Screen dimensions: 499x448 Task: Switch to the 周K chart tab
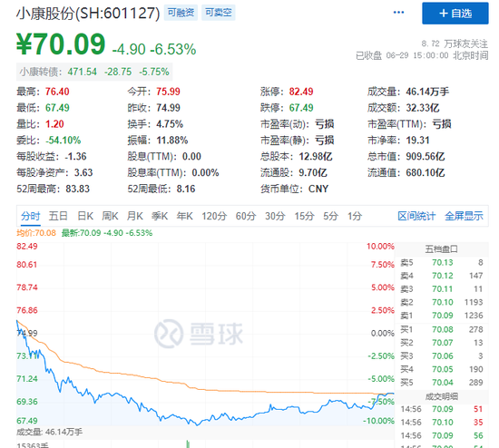click(110, 217)
